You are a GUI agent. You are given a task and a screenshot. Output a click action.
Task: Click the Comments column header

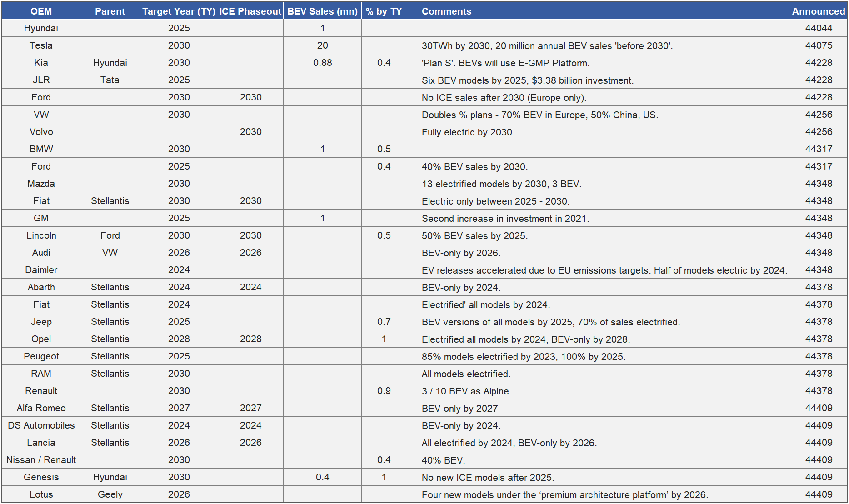pyautogui.click(x=446, y=11)
